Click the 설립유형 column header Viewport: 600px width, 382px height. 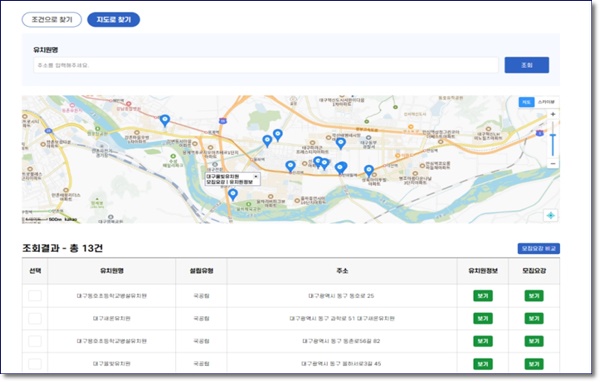(x=201, y=271)
